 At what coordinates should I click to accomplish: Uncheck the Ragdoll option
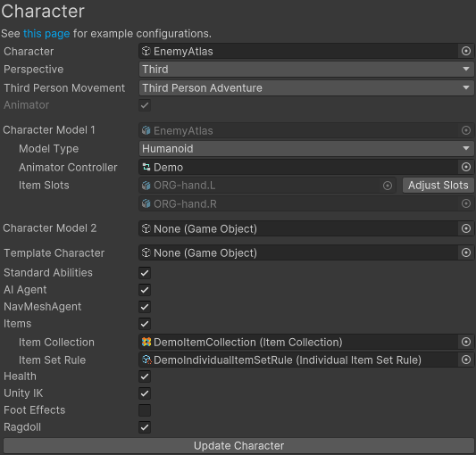(145, 427)
